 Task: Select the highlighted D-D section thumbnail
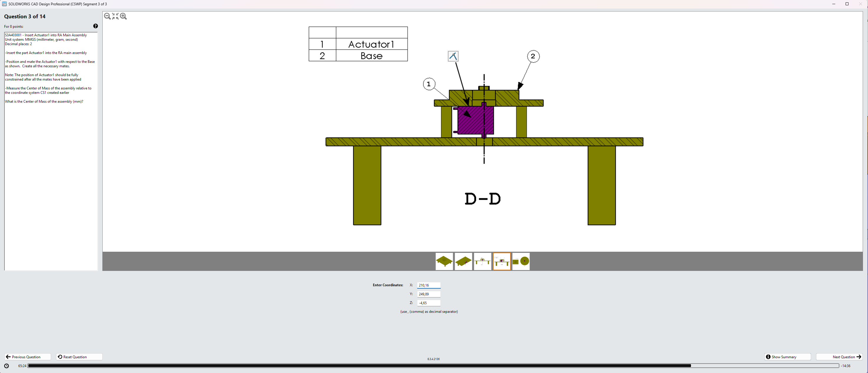click(502, 261)
